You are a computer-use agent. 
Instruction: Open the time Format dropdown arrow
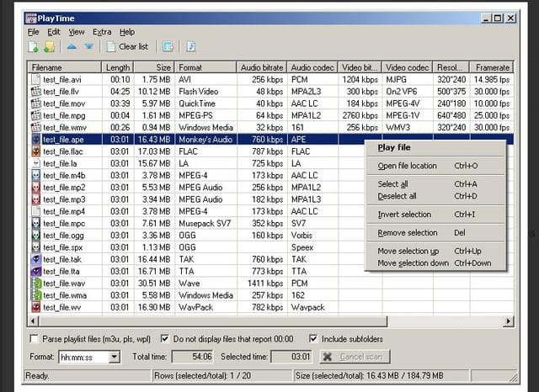[x=115, y=357]
